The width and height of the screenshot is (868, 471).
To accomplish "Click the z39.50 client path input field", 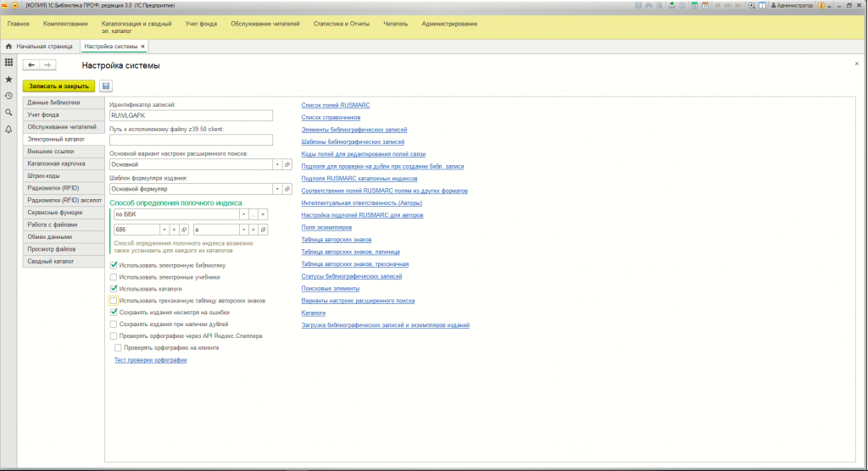I will coord(191,140).
